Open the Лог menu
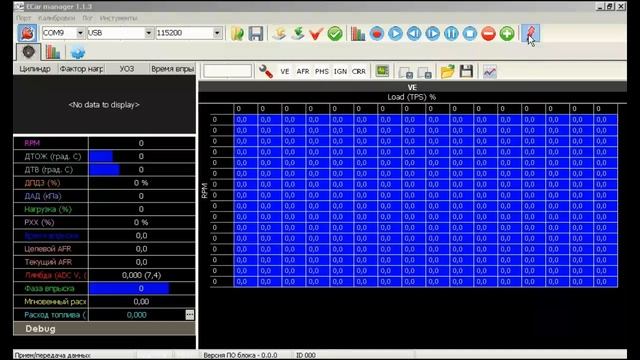640x360 pixels. 87,18
